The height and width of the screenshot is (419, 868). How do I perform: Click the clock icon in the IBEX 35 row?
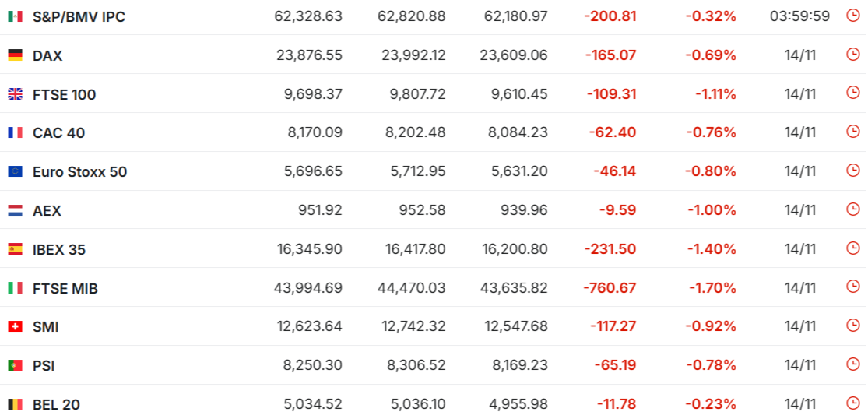852,248
